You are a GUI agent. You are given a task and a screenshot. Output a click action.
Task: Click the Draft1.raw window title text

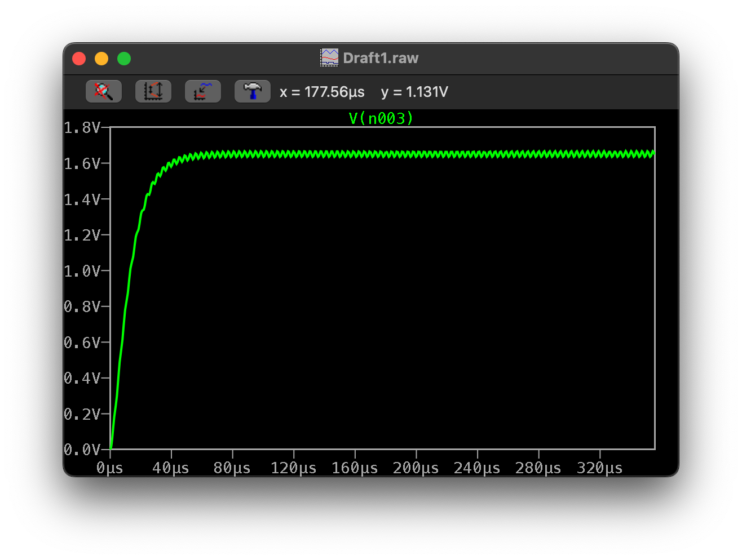[381, 58]
